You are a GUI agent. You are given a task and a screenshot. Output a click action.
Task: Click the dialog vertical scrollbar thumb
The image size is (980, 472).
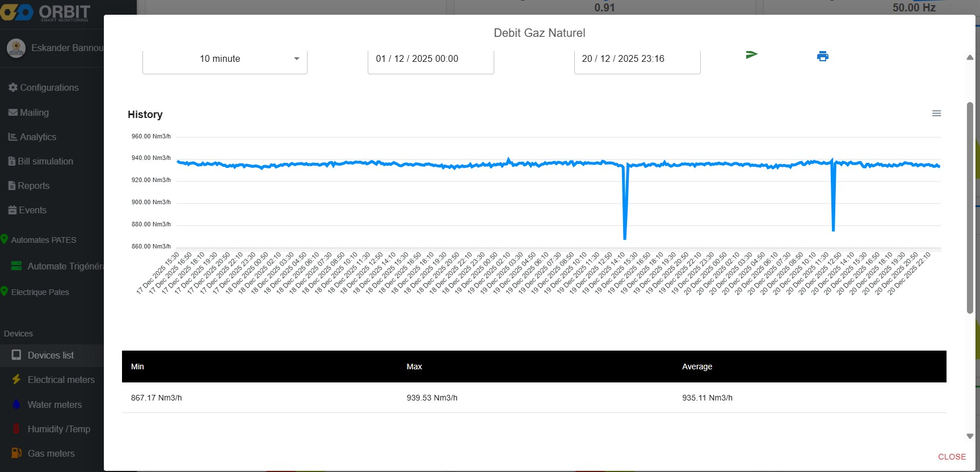pos(970,207)
